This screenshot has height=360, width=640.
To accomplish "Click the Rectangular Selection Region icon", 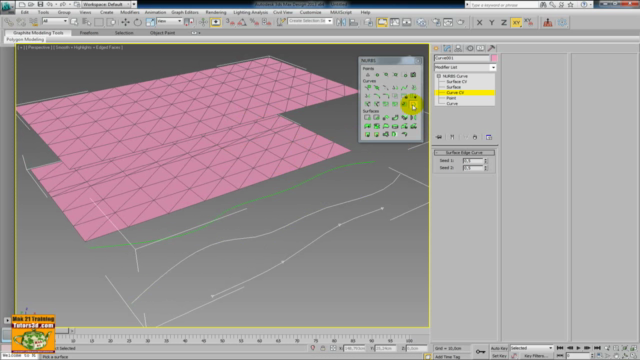I will click(x=99, y=22).
